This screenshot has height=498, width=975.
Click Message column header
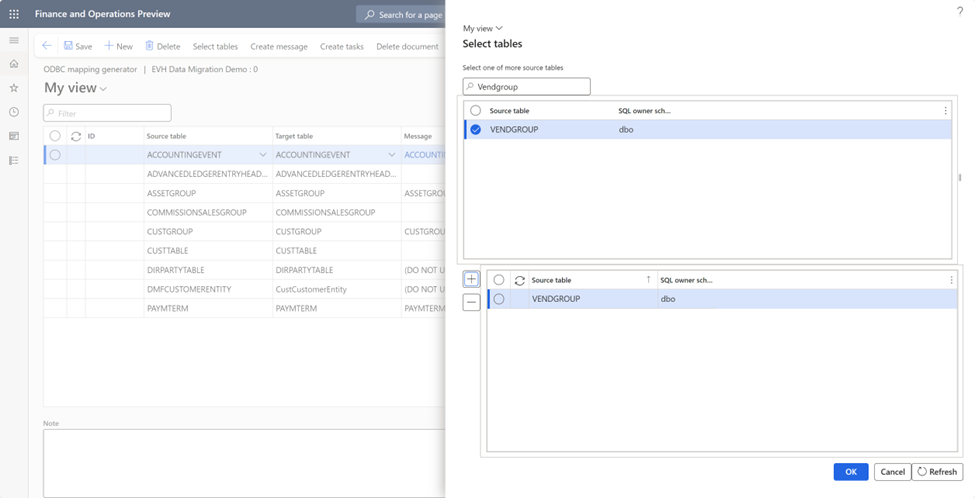[x=417, y=136]
